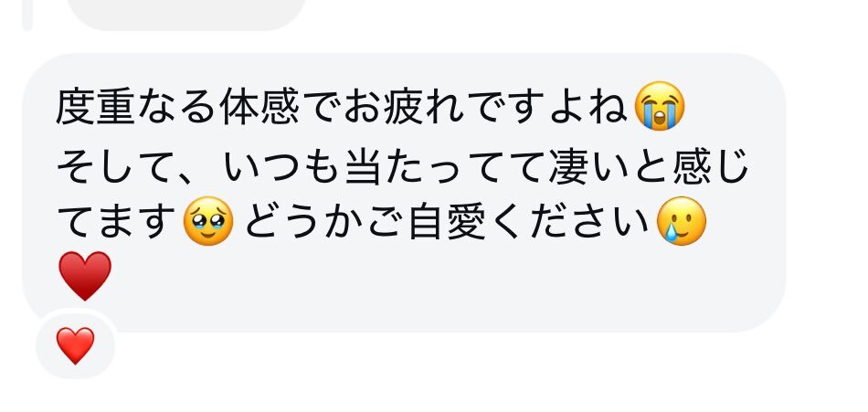868x412 pixels.
Task: Click the text てます on third line
Action: 118,221
